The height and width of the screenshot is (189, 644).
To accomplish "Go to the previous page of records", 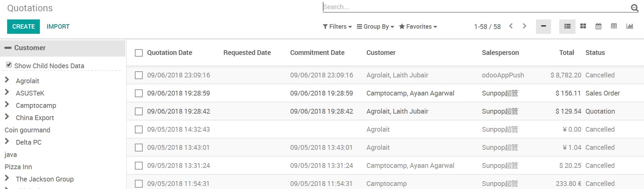I will [511, 26].
